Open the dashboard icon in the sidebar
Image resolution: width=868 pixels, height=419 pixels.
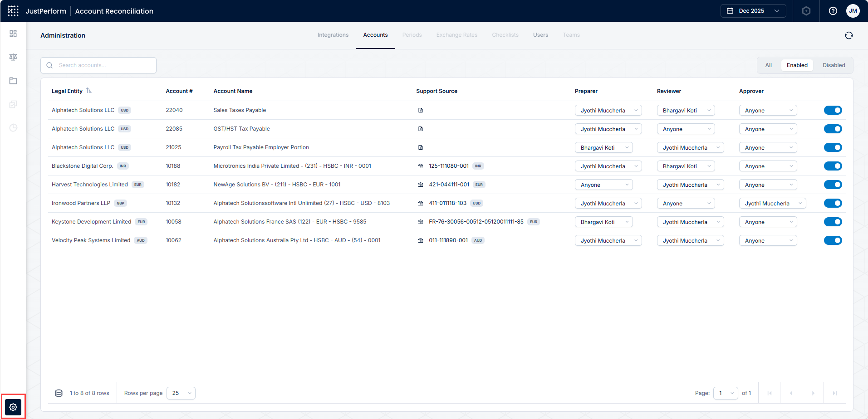pyautogui.click(x=13, y=34)
